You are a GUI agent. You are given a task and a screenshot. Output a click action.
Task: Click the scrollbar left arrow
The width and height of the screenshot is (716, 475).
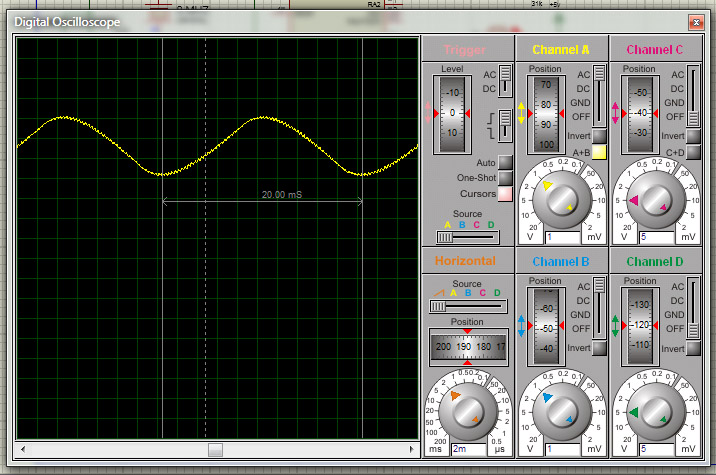pos(23,449)
